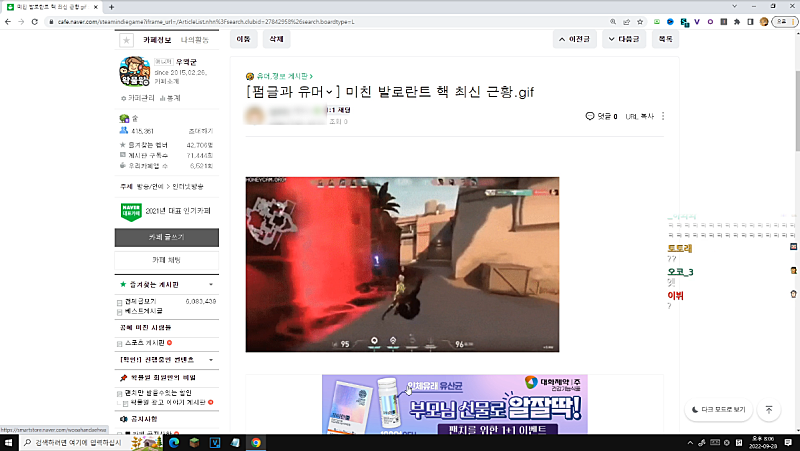Open the 유머,정보 게시판 breadcrumb link
This screenshot has height=451, width=800.
pyautogui.click(x=284, y=76)
